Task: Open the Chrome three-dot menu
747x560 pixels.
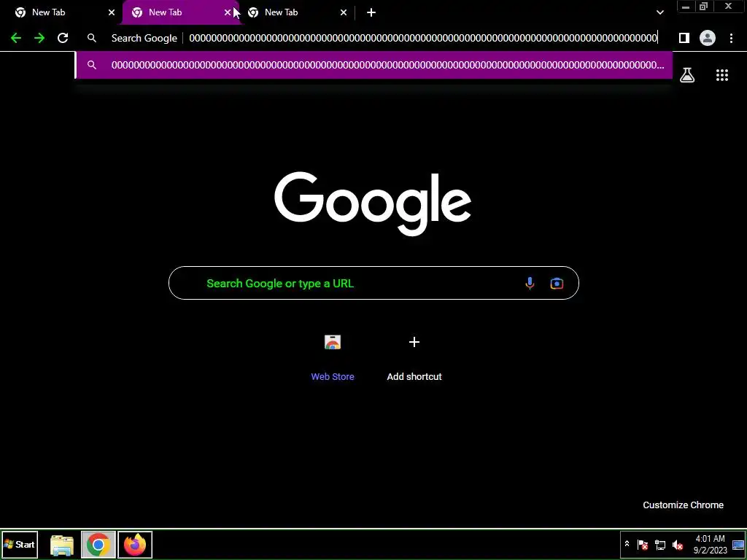Action: (x=731, y=38)
